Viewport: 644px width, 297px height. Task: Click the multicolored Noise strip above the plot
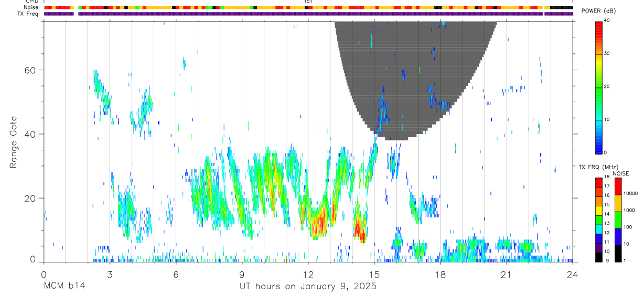308,7
